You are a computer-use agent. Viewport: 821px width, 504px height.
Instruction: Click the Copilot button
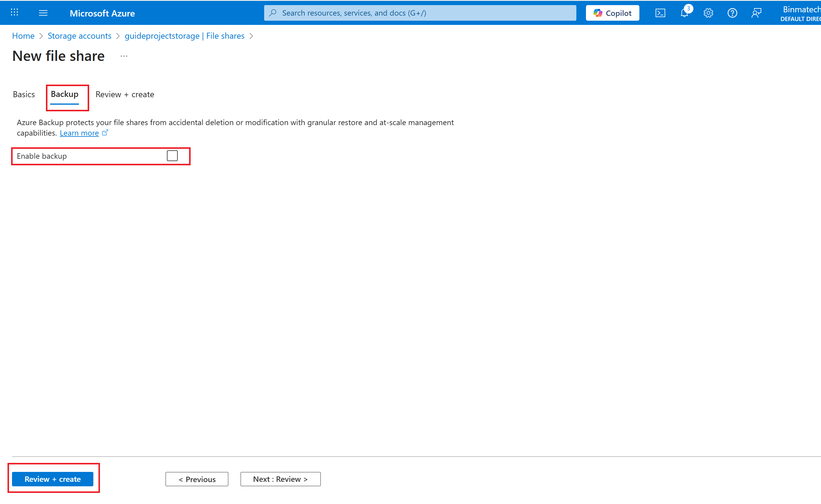(612, 13)
